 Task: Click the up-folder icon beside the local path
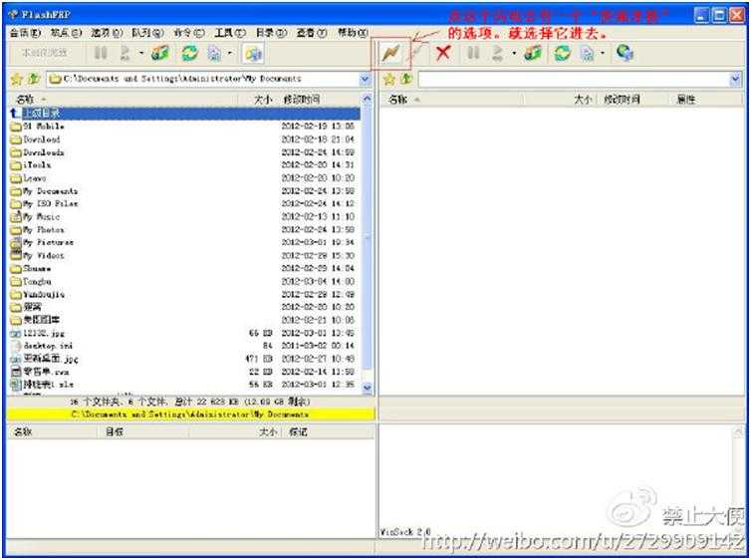[34, 79]
